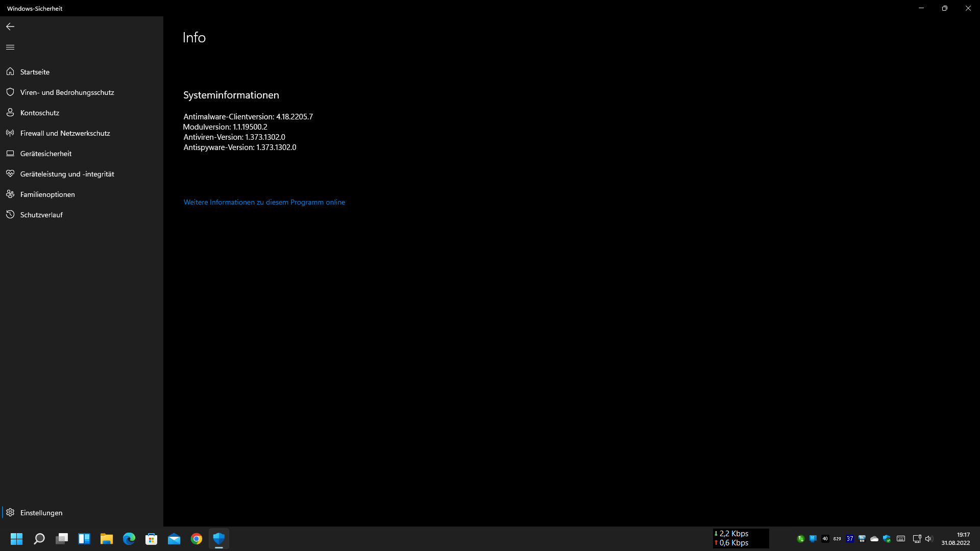Select Familienoptionen in the sidebar
980x551 pixels.
click(82, 194)
